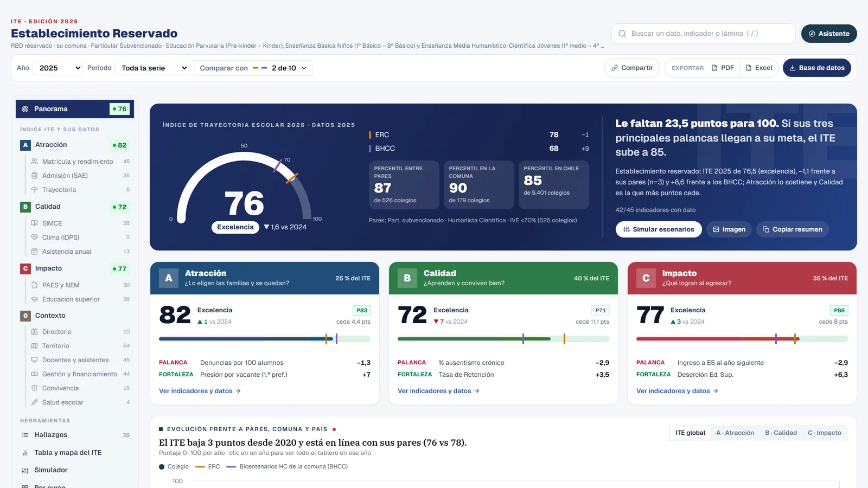Open Convivencia sidebar entry
The height and width of the screenshot is (488, 868).
click(80, 388)
